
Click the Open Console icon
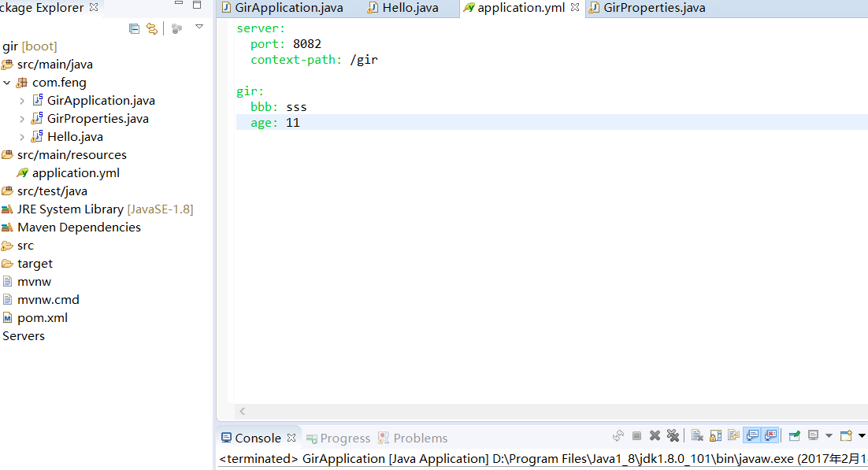tap(846, 435)
